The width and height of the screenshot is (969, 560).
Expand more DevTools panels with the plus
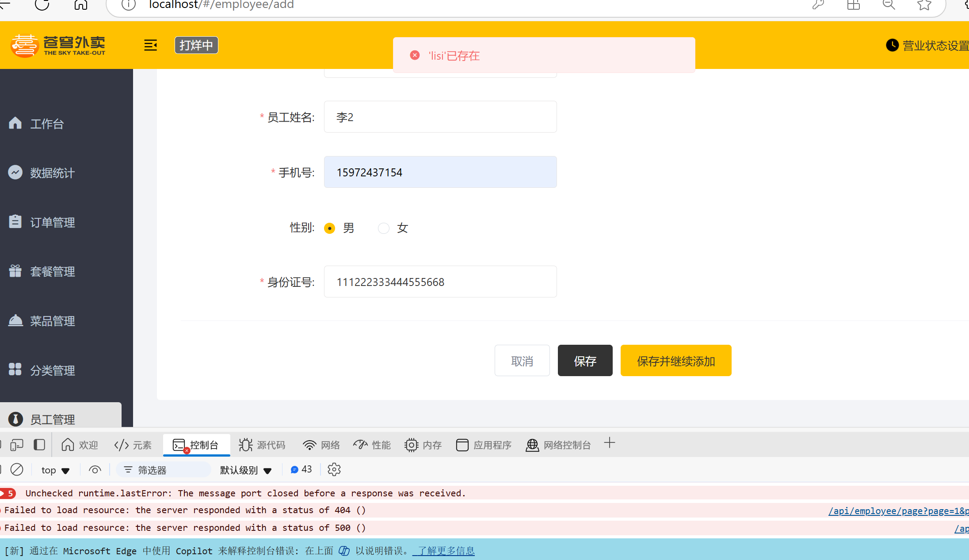610,443
